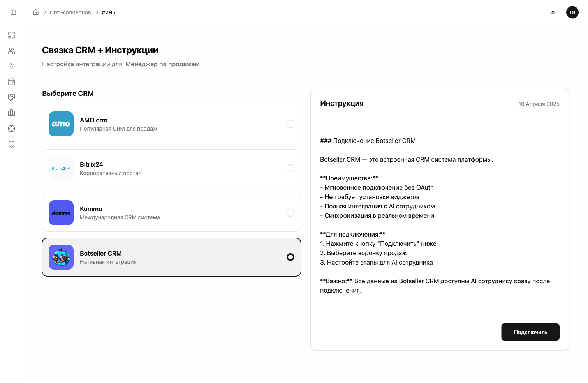Open the dashboard grid icon in sidebar

12,35
